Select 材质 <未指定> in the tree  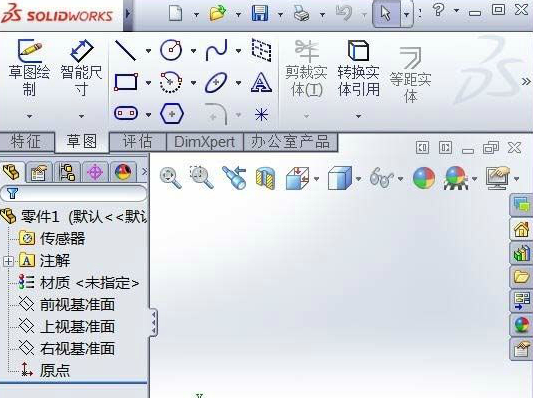tap(89, 283)
